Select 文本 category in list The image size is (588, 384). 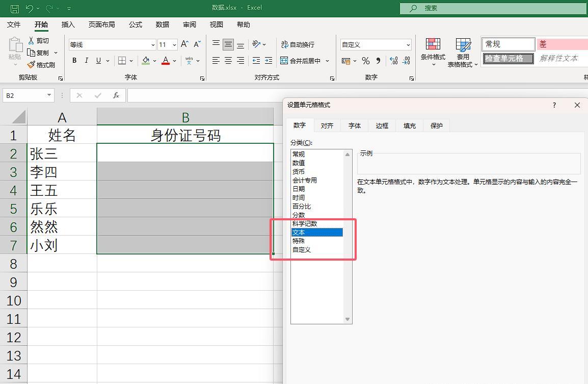(317, 233)
